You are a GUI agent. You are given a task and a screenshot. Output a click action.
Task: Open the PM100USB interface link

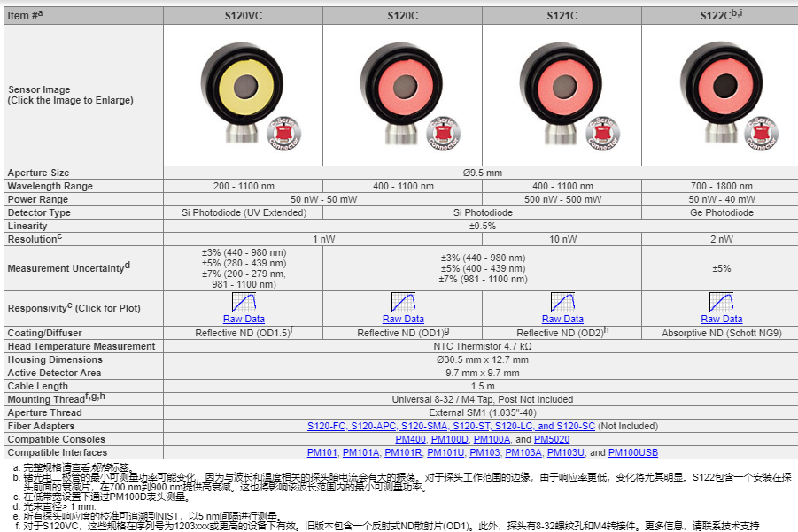pos(633,452)
